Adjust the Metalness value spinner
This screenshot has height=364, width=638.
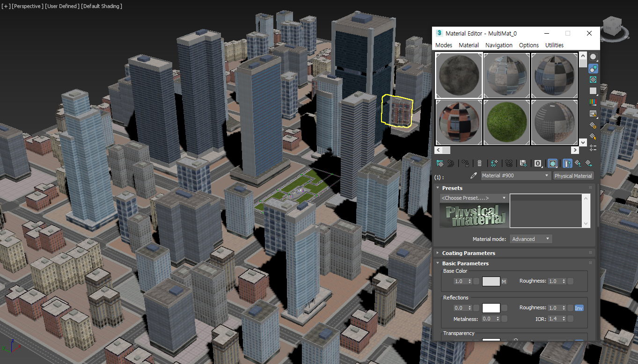click(x=498, y=319)
